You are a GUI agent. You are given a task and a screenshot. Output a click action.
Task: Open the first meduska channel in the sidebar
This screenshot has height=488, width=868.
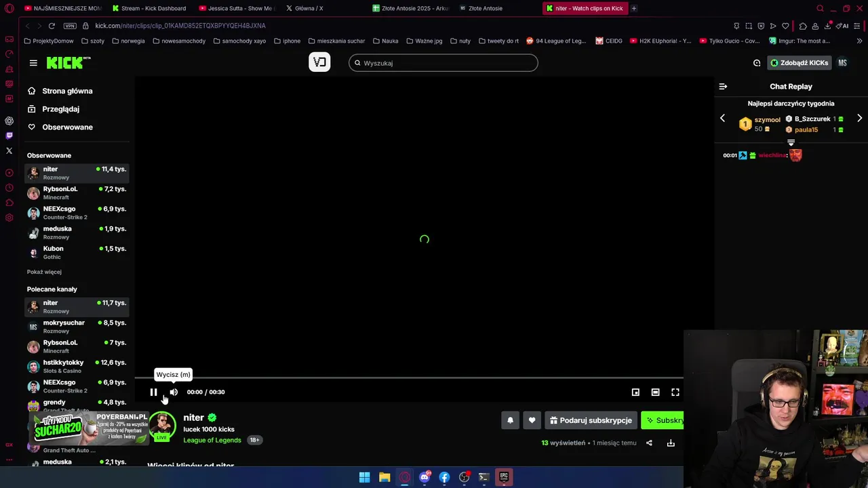coord(77,232)
